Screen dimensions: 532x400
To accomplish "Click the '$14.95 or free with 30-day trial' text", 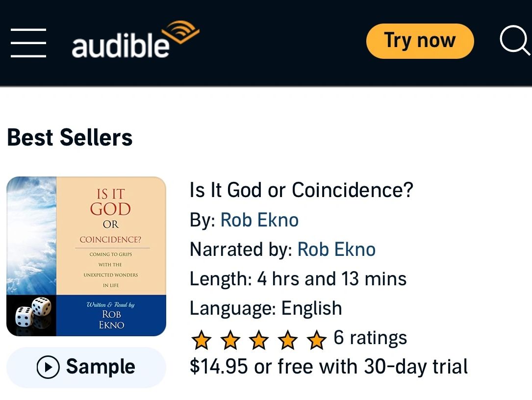I will (329, 367).
